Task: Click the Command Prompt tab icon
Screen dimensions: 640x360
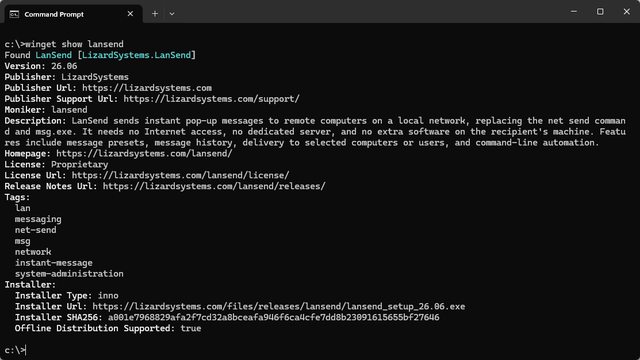Action: point(14,14)
